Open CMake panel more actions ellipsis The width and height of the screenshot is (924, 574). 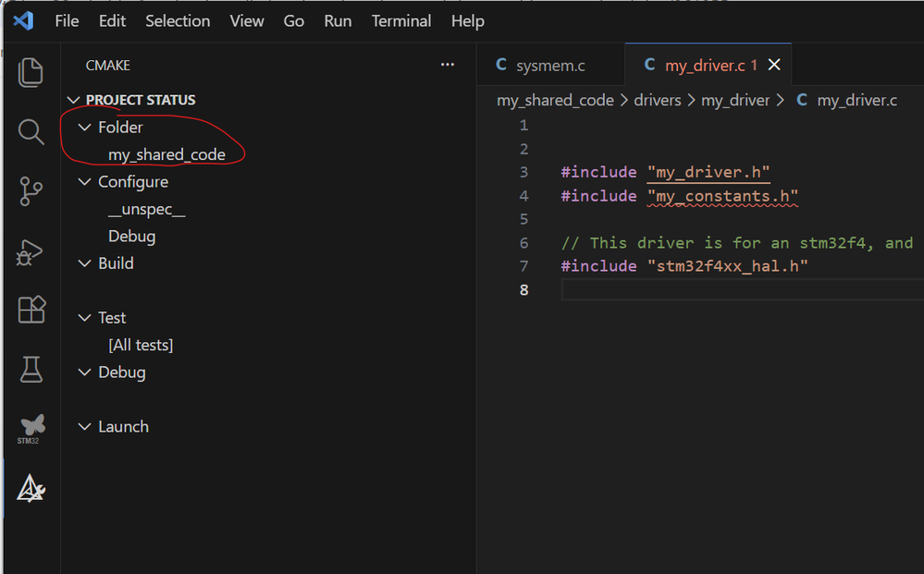(448, 65)
